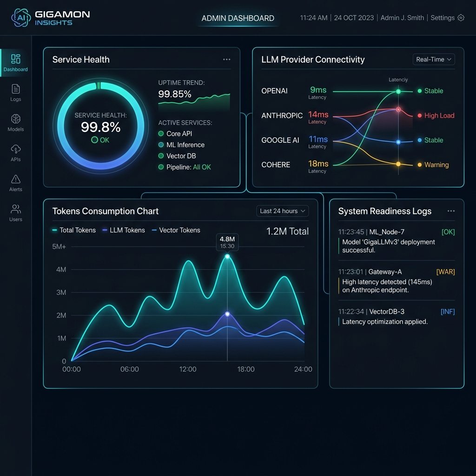
Task: Click the 18ms latency value
Action: click(x=318, y=164)
